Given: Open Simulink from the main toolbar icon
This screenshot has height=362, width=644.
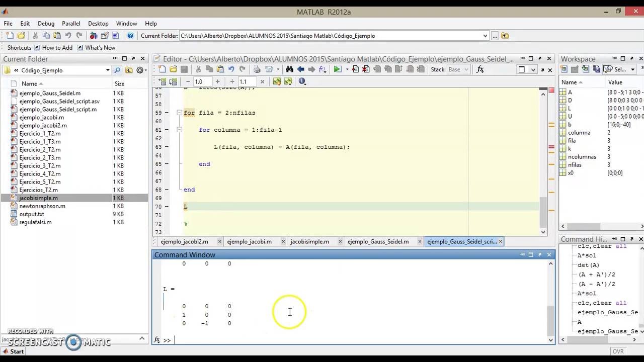Looking at the screenshot, I should tap(94, 36).
